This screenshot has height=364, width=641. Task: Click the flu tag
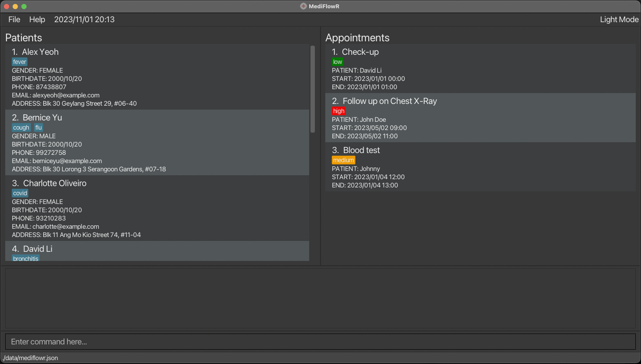pos(38,127)
